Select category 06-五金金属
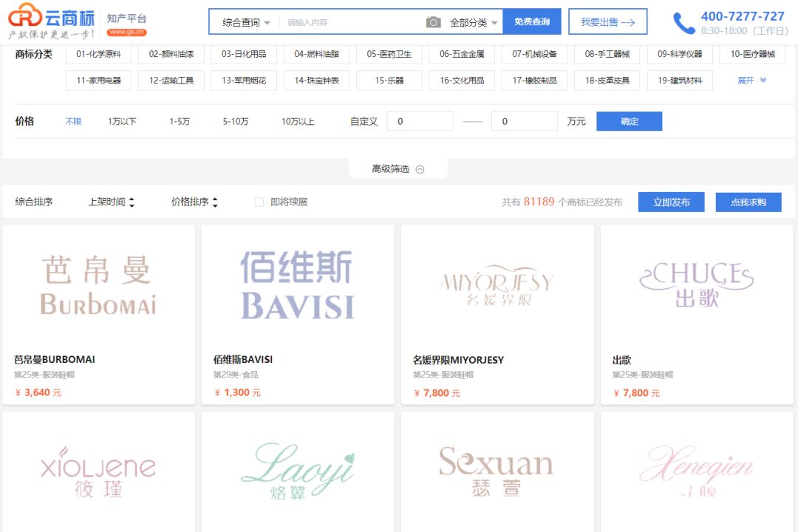The width and height of the screenshot is (798, 532). pos(462,54)
